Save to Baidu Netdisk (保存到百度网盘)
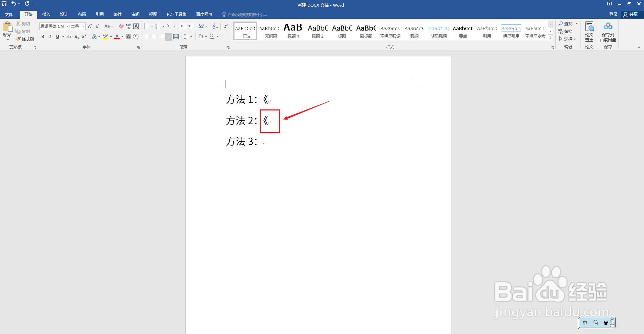 point(608,32)
